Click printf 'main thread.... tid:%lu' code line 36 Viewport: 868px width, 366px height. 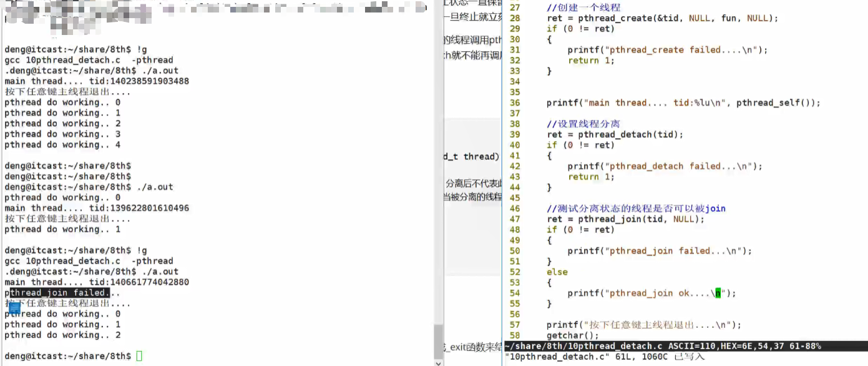click(x=683, y=103)
